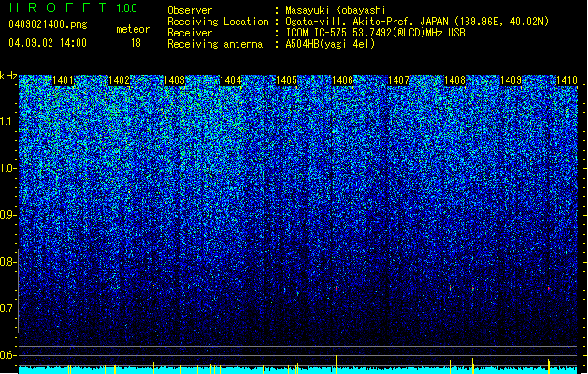
Task: Click the 1409 time marker
Action: pyautogui.click(x=510, y=80)
